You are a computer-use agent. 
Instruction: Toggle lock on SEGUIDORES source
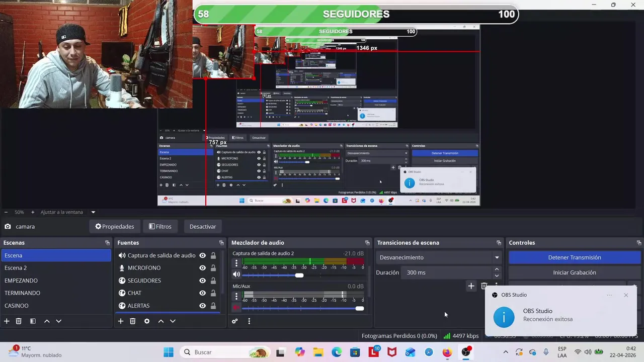213,281
